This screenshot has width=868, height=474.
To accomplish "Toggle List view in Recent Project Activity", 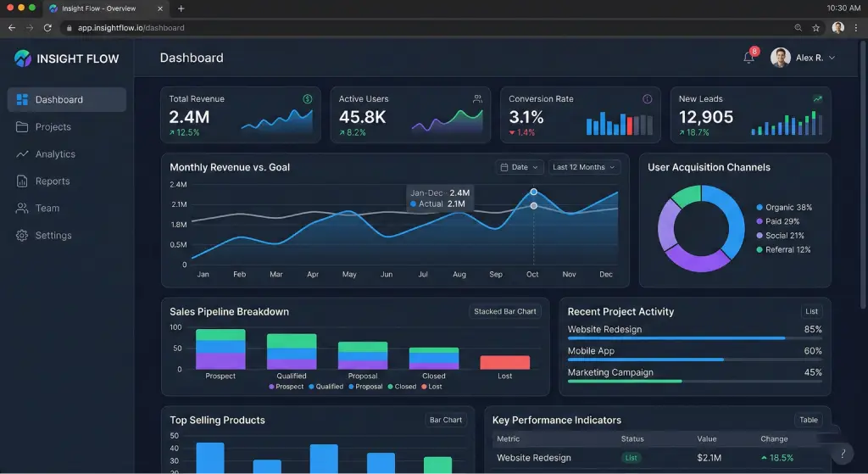I will coord(811,311).
